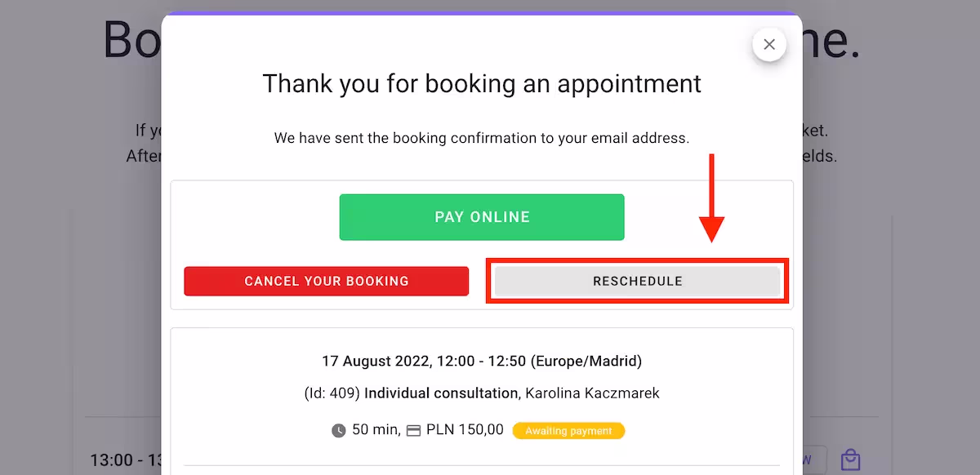The width and height of the screenshot is (980, 475).
Task: Click the credit card price icon
Action: [x=413, y=431]
